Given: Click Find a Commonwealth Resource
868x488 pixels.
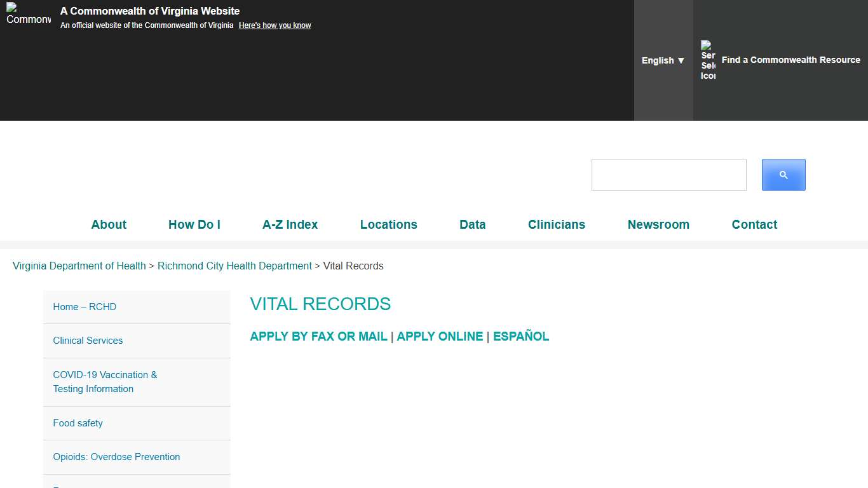Looking at the screenshot, I should [790, 60].
